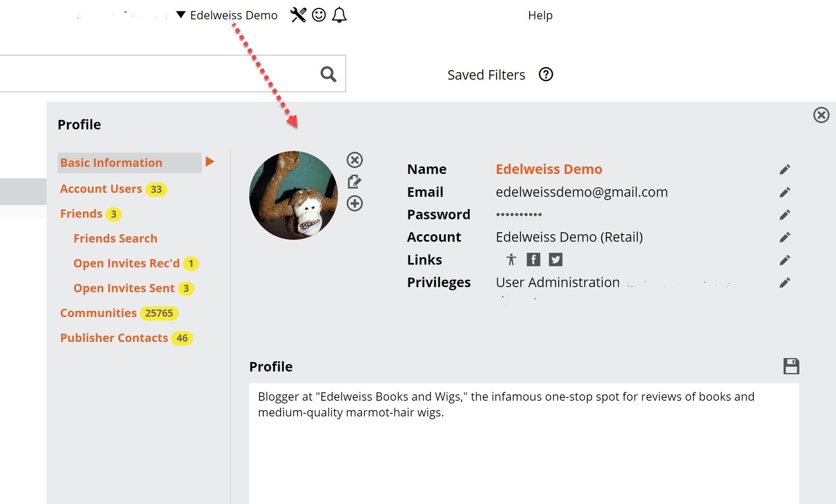Open Friends Search link
Viewport: 836px width, 504px height.
pos(115,239)
